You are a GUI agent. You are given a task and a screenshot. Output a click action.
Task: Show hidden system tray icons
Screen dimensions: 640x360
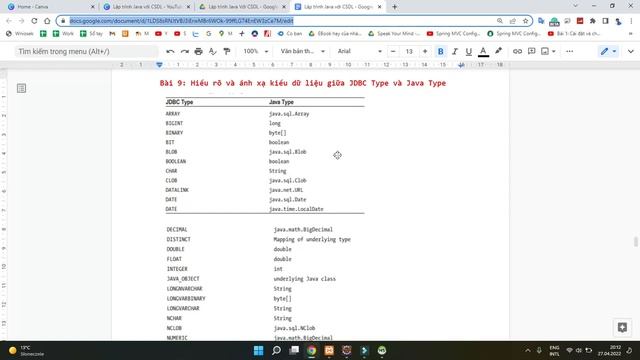[x=527, y=350]
